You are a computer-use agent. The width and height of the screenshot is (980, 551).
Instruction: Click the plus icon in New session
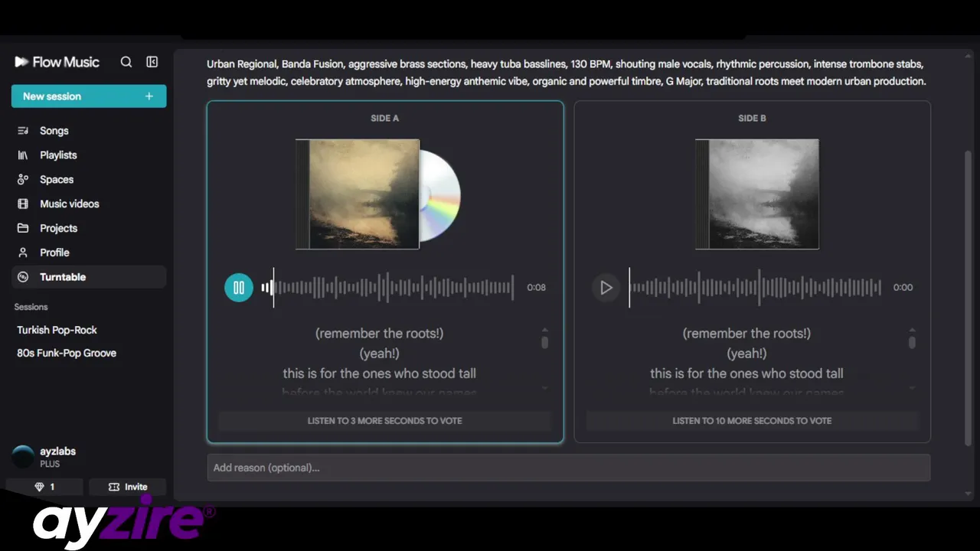(149, 96)
